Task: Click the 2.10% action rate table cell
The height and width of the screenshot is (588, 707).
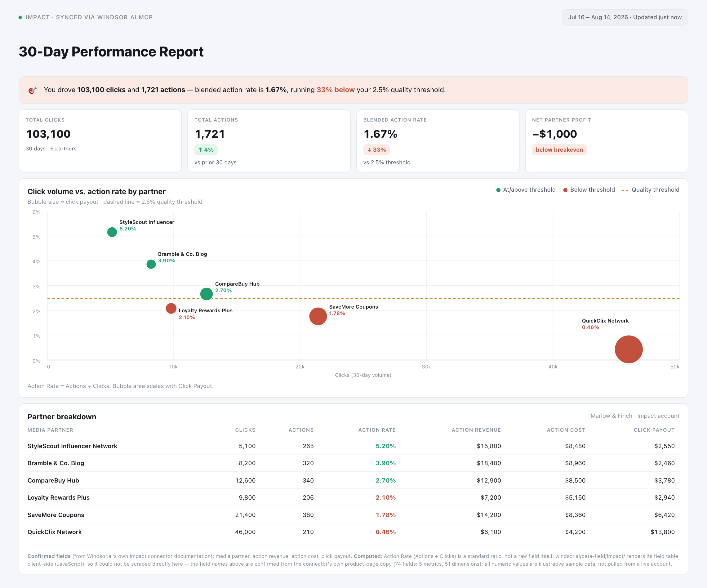Action: point(385,497)
